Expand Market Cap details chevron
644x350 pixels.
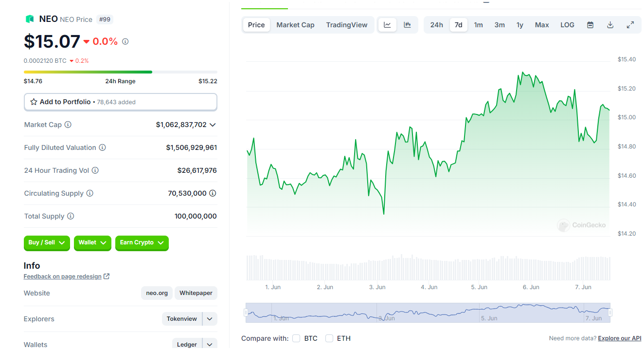tap(213, 125)
